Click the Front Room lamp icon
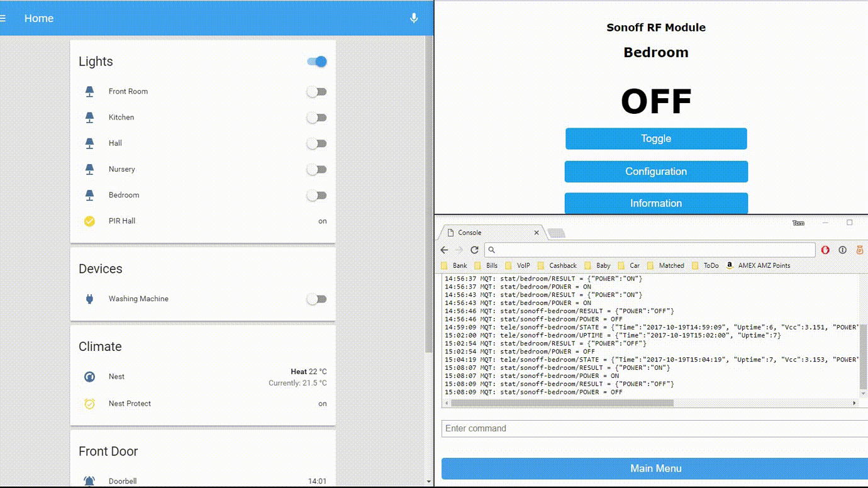The height and width of the screenshot is (488, 868). (x=89, y=92)
